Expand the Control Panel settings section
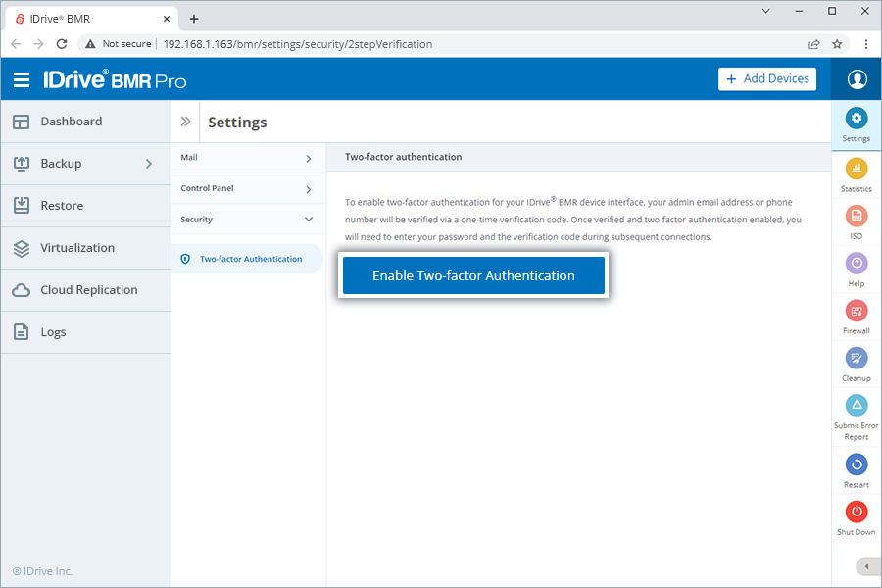The image size is (882, 588). pos(248,188)
